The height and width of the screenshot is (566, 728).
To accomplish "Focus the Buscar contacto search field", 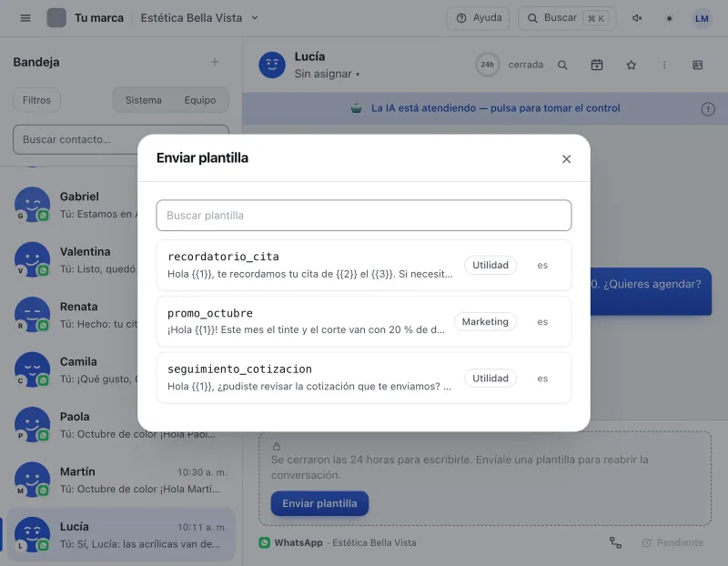I will [x=121, y=139].
